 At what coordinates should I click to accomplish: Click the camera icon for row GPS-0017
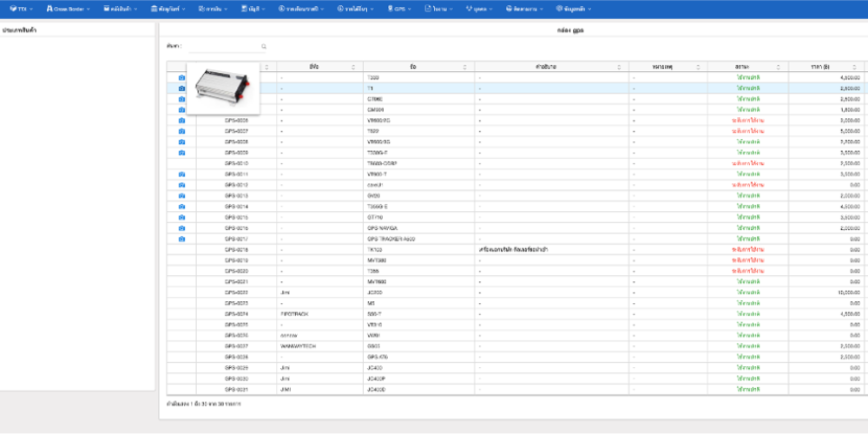coord(181,239)
